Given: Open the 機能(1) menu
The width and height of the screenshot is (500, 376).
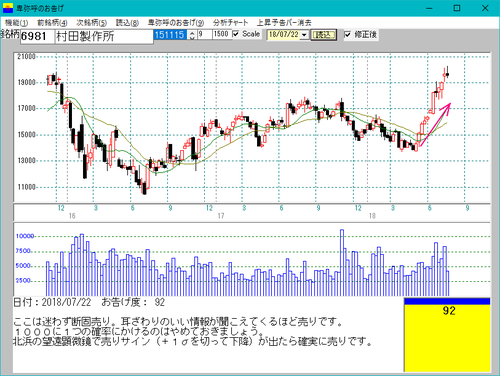Looking at the screenshot, I should pos(16,23).
